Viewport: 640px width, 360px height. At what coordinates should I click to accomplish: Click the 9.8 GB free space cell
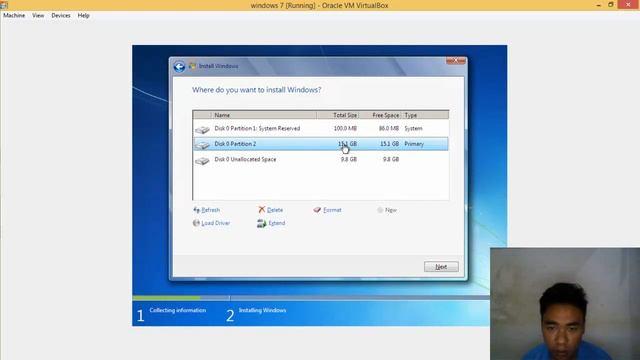pos(391,159)
